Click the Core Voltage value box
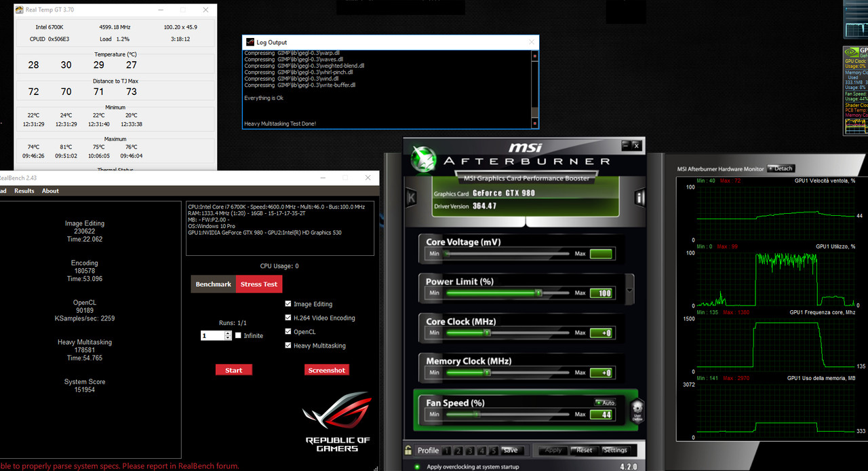868x471 pixels. tap(601, 254)
